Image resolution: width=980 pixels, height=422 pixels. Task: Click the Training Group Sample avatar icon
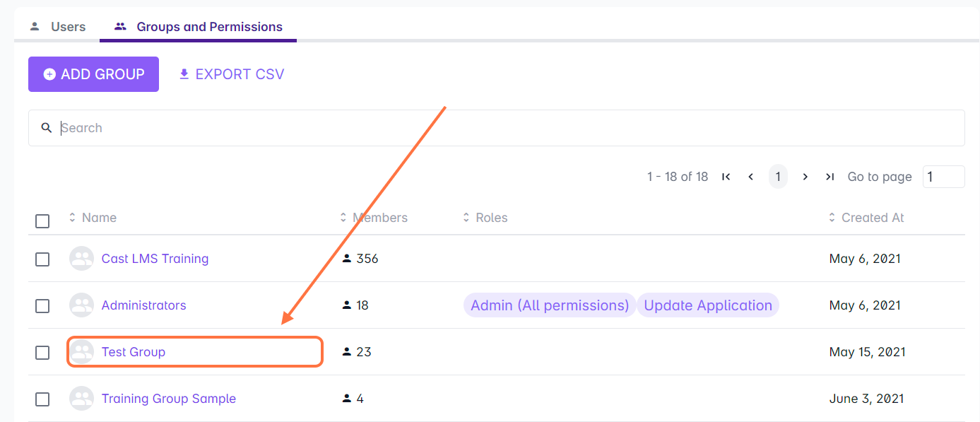[82, 399]
